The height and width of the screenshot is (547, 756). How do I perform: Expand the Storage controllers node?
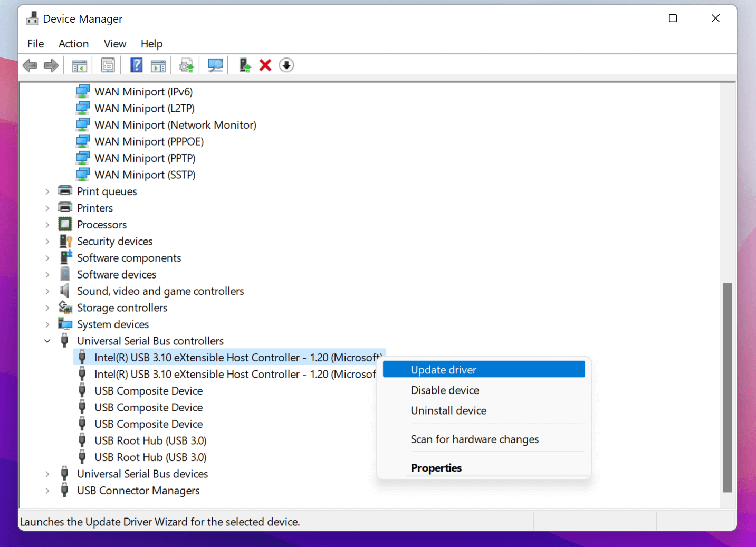click(x=47, y=308)
